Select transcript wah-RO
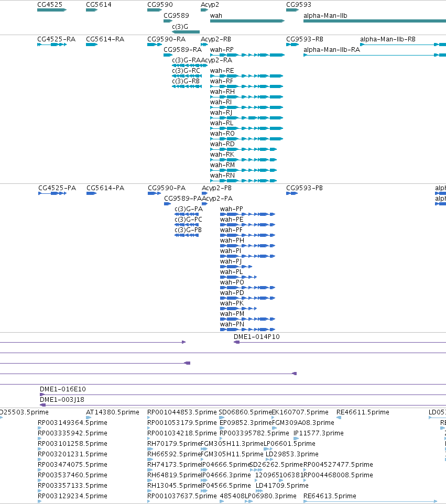The image size is (446, 504). click(x=222, y=134)
